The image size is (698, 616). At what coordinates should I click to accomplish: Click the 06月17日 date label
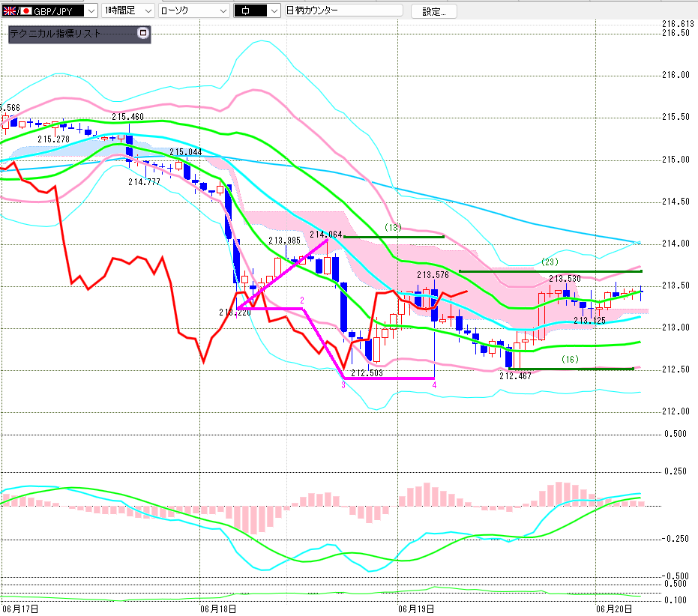[x=20, y=609]
